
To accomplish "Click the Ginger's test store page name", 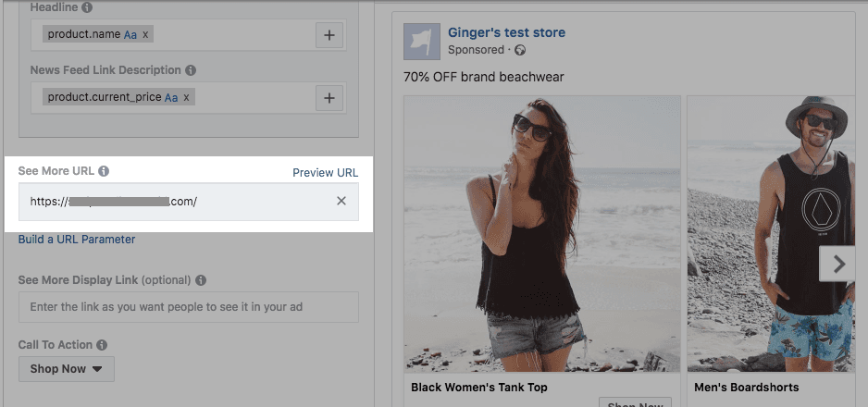I will [x=506, y=33].
